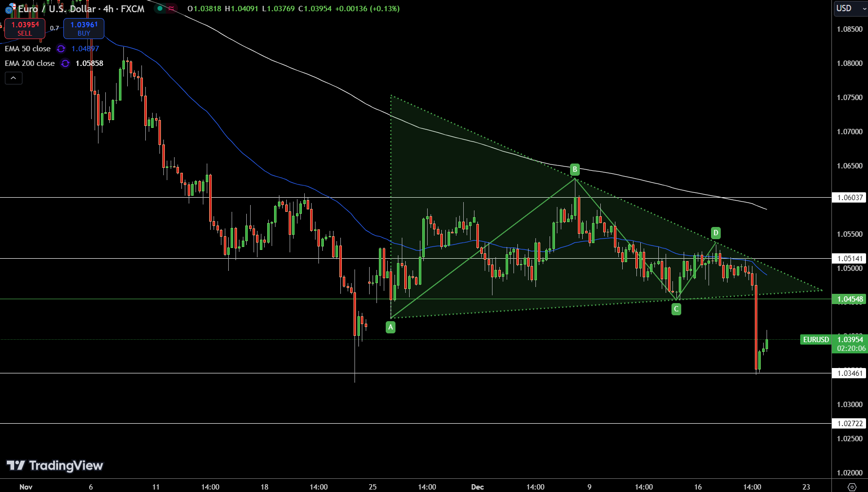Click the EMA 200 value 1.05858
Image resolution: width=868 pixels, height=492 pixels.
(x=89, y=63)
